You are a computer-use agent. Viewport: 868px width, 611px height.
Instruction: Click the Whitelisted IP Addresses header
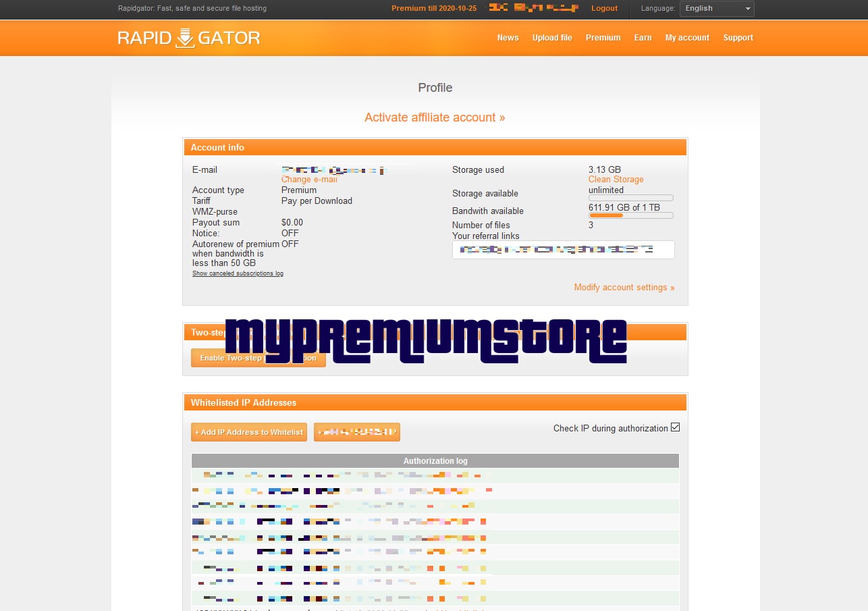tap(435, 402)
